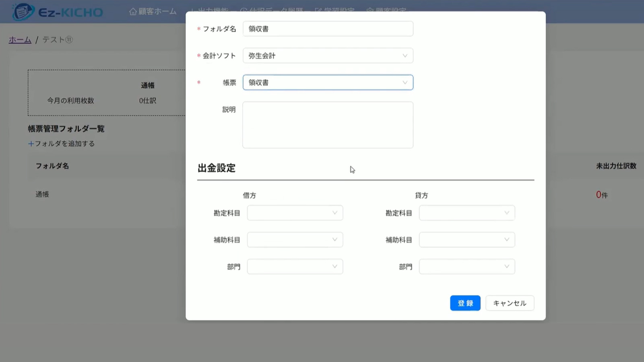Open the 借方 勘定科目 dropdown
The height and width of the screenshot is (362, 644).
[x=295, y=213]
